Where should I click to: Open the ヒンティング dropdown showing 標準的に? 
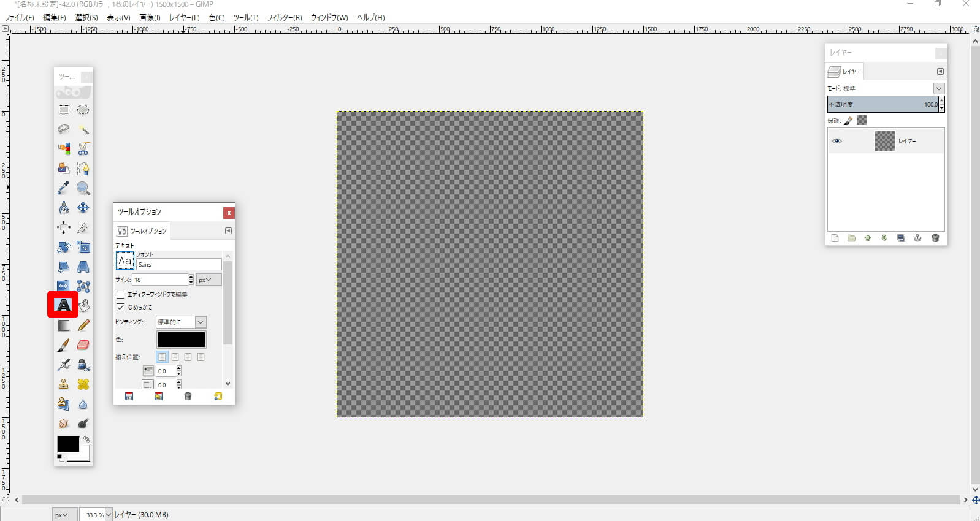tap(181, 322)
